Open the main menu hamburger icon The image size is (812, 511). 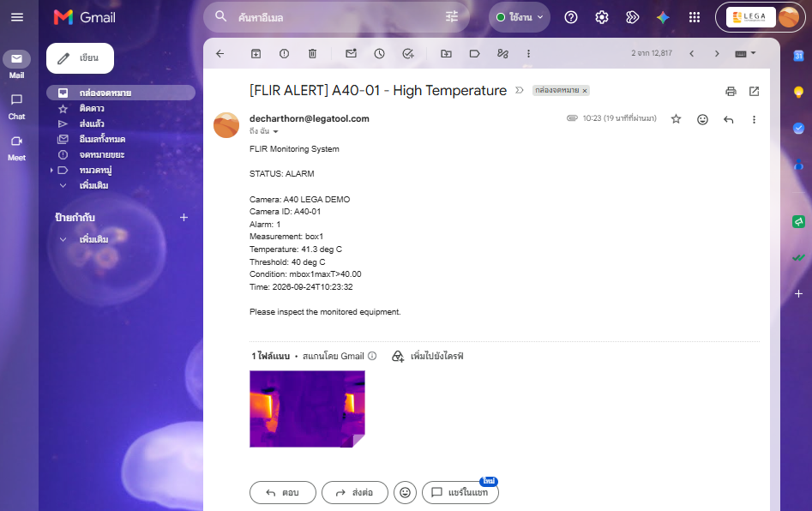(17, 17)
